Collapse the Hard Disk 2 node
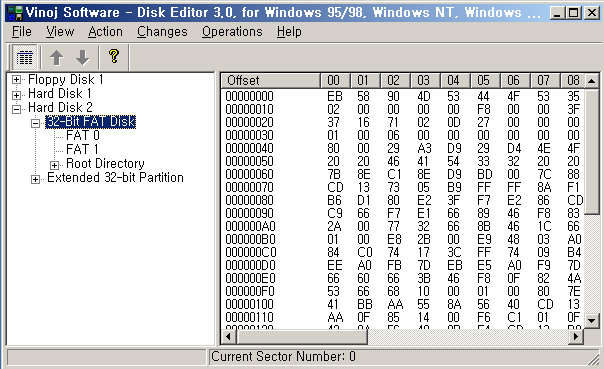Image resolution: width=604 pixels, height=369 pixels. (16, 109)
